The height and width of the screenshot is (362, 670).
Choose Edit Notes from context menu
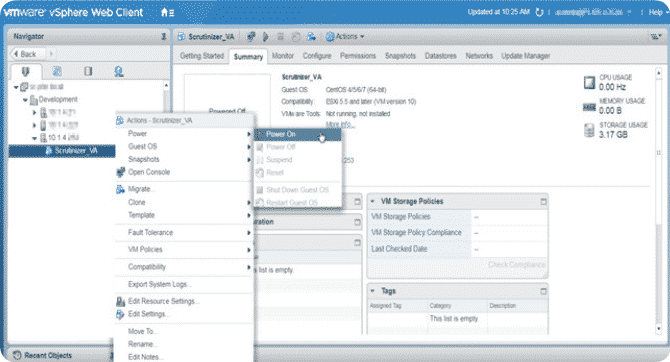184,357
